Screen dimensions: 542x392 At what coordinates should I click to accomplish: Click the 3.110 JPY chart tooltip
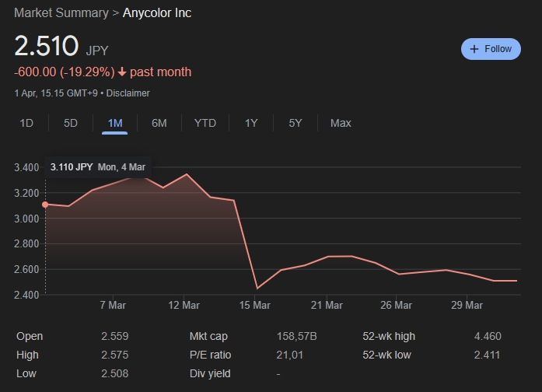point(98,166)
